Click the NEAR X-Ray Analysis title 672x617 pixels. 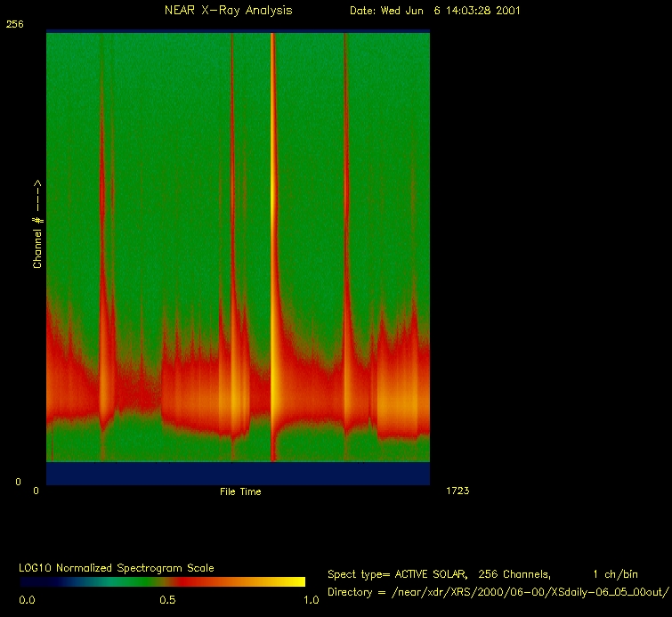(228, 11)
